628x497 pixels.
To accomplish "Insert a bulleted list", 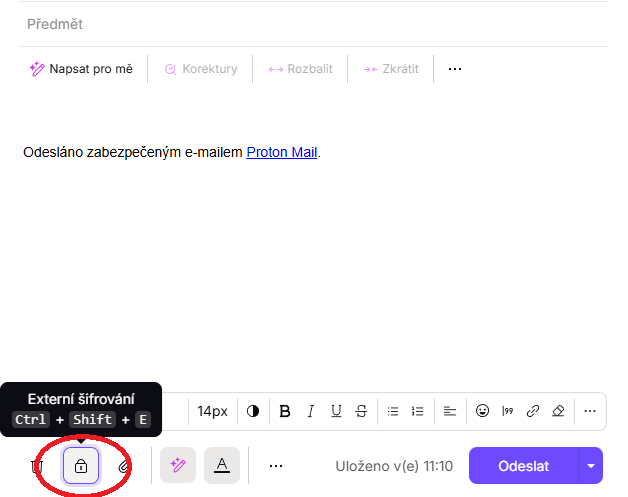I will click(393, 411).
